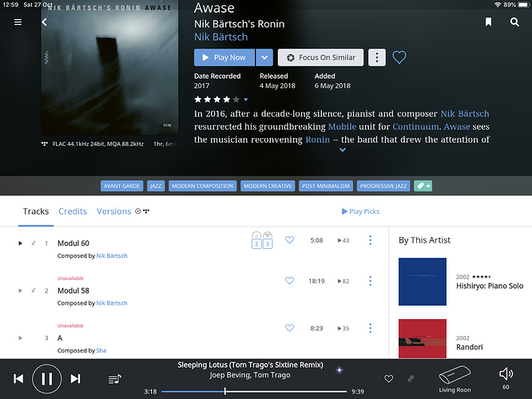Seek within playback progress bar
The image size is (532, 399).
[x=254, y=392]
